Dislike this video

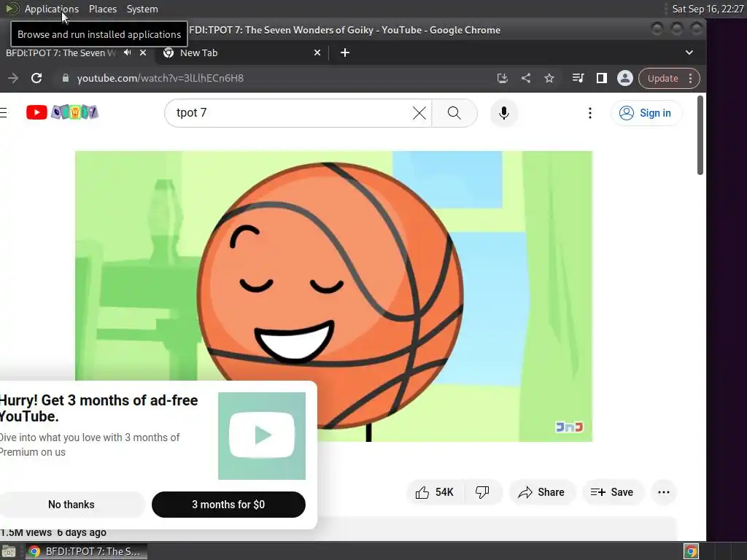point(483,492)
